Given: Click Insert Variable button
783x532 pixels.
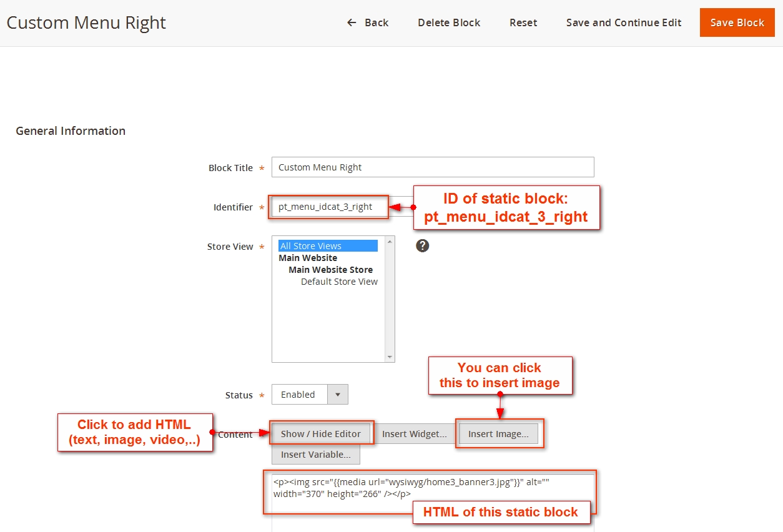Looking at the screenshot, I should pos(315,455).
